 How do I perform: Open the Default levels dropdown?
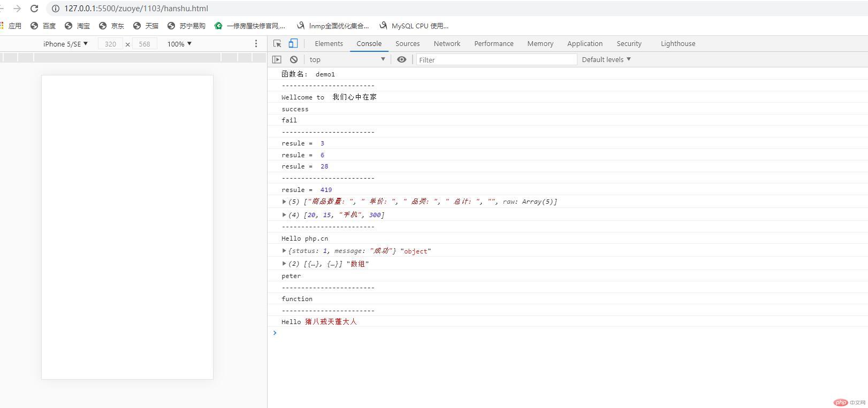tap(606, 59)
